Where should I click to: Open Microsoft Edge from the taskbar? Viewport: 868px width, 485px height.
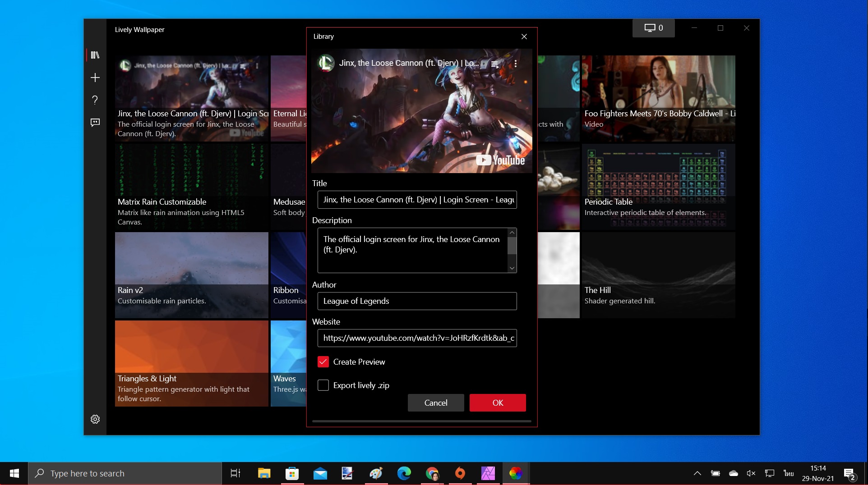tap(404, 473)
